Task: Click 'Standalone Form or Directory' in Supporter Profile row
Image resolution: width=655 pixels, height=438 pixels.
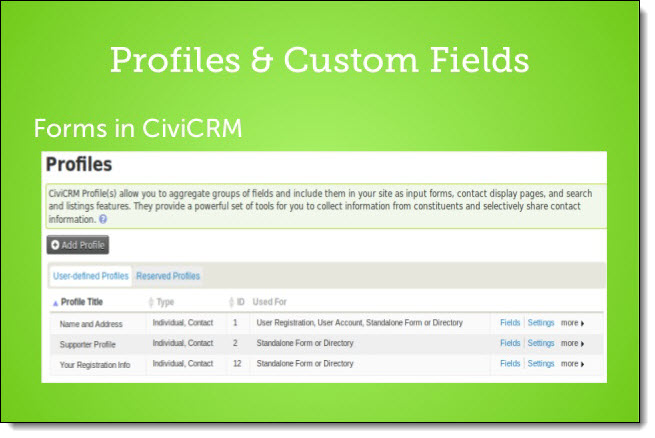Action: (305, 343)
